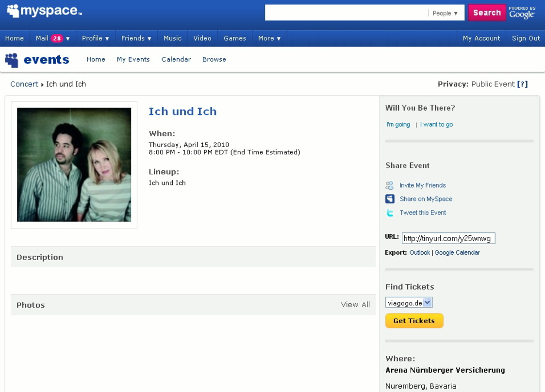Open events Home tab
The image size is (545, 392).
point(96,59)
